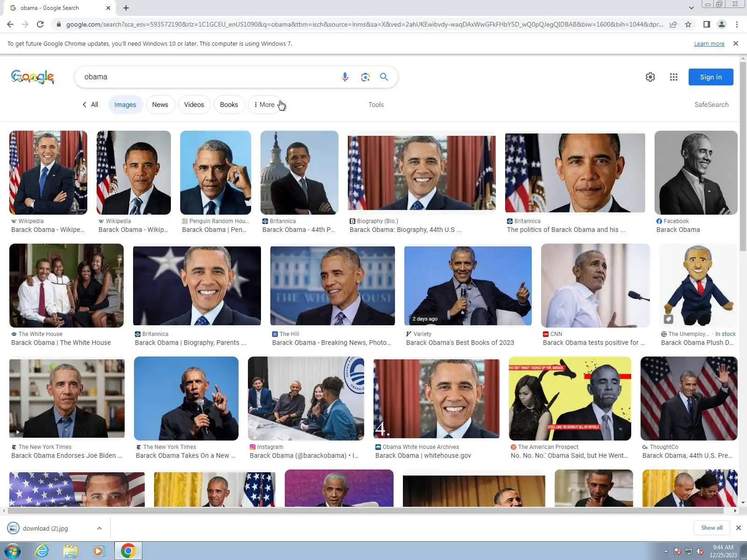Open the Tools options
The image size is (747, 560).
pos(376,105)
